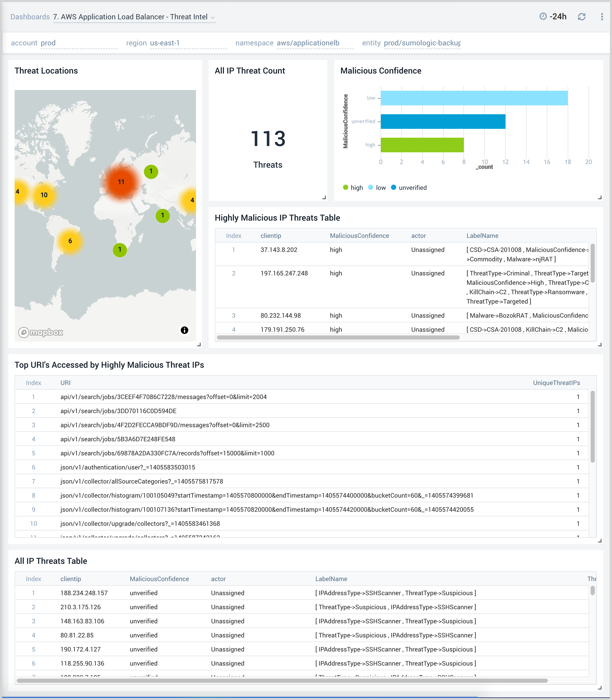
Task: Open the dashboard options kebab menu
Action: tap(602, 16)
